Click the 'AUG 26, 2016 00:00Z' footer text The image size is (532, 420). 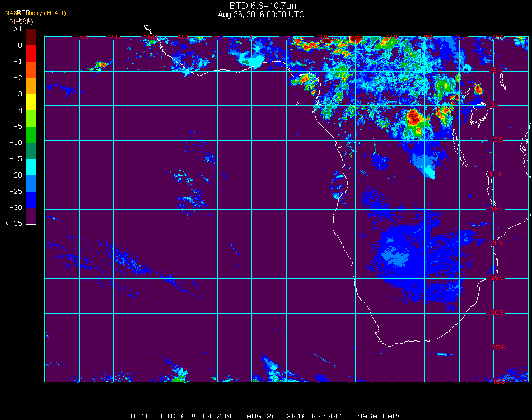pyautogui.click(x=294, y=416)
